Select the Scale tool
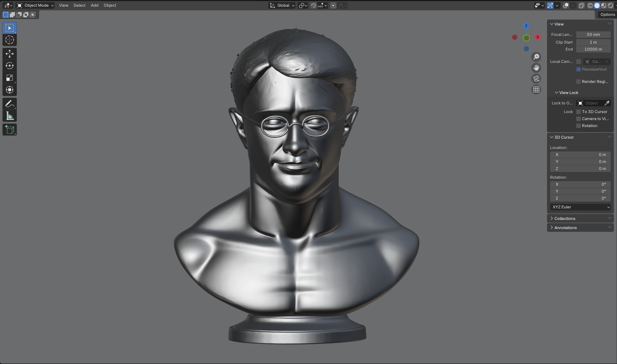The image size is (617, 364). (x=10, y=78)
